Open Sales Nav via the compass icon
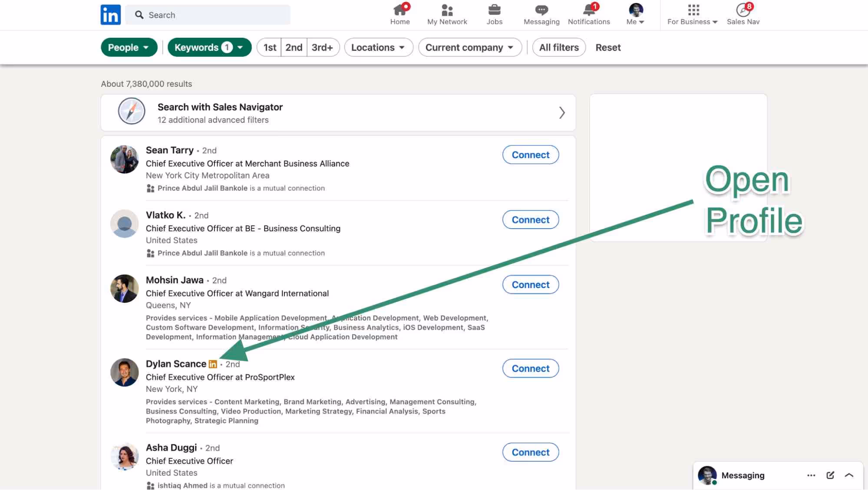This screenshot has width=868, height=490. click(x=742, y=10)
